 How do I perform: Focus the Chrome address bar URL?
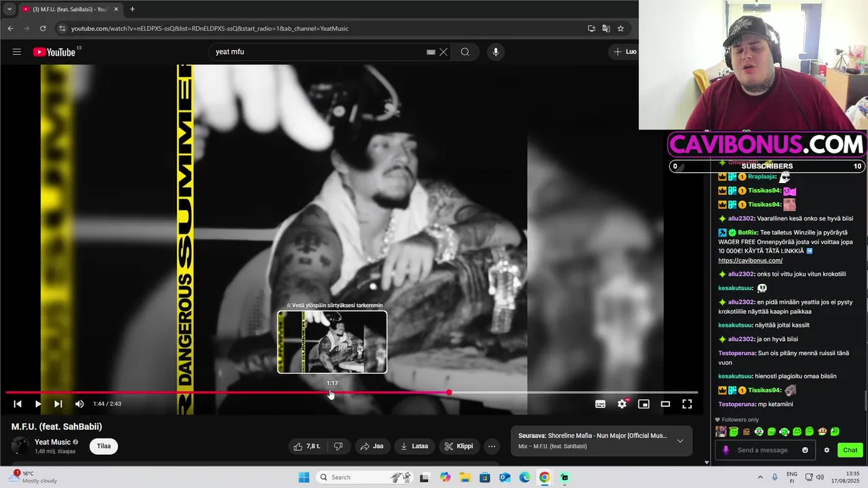(x=210, y=28)
